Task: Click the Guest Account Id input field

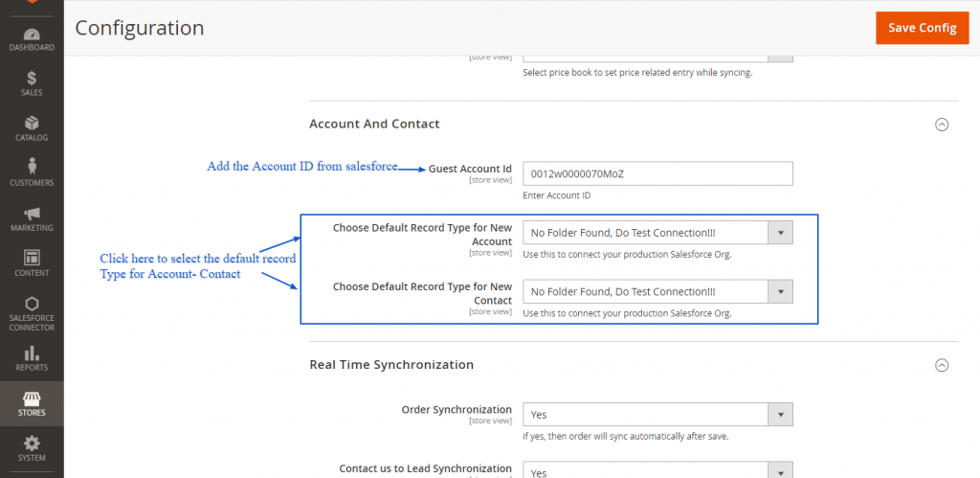Action: (x=657, y=173)
